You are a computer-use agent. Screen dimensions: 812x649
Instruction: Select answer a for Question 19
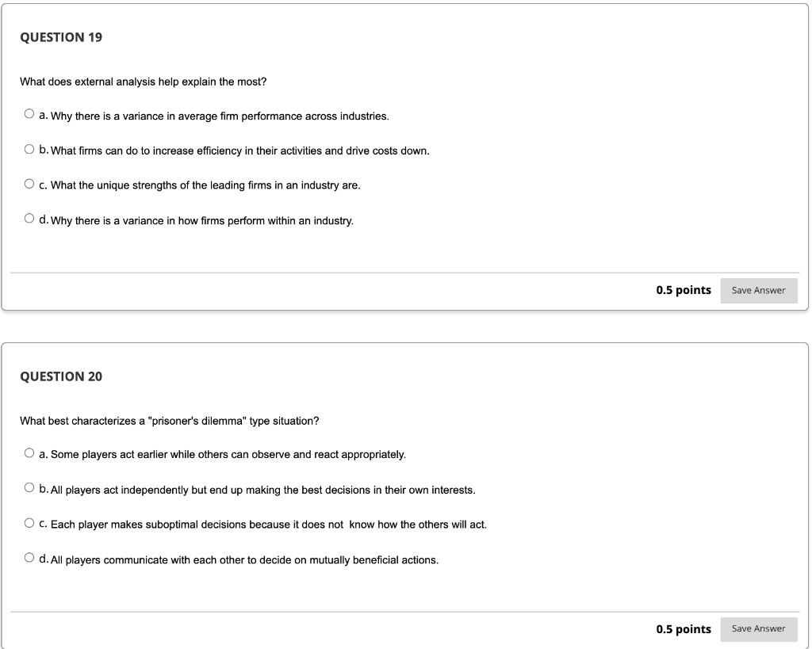(29, 113)
